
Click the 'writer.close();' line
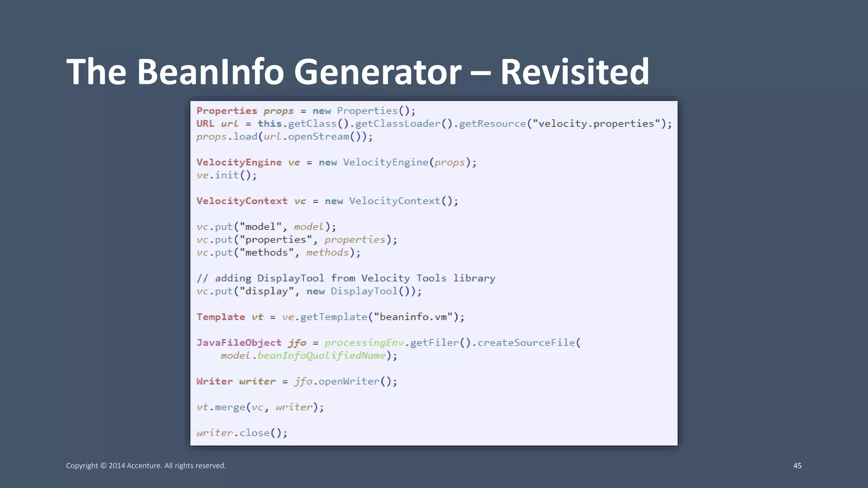(x=242, y=433)
